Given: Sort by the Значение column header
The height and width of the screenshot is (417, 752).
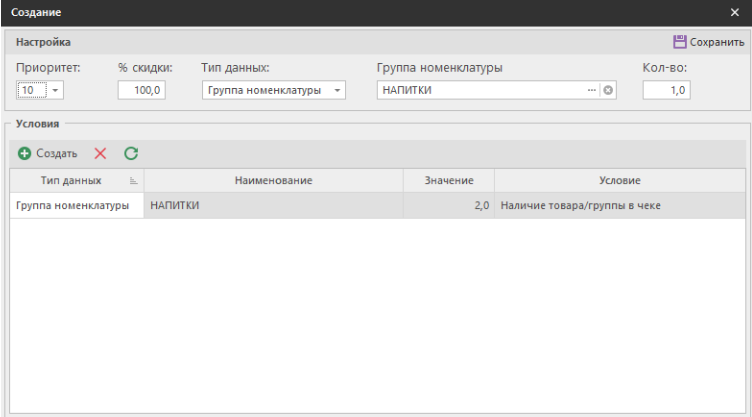Looking at the screenshot, I should click(x=448, y=180).
